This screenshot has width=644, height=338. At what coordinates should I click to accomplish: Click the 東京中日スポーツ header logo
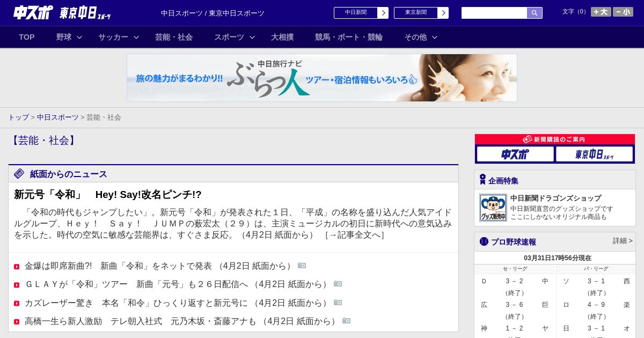[85, 13]
